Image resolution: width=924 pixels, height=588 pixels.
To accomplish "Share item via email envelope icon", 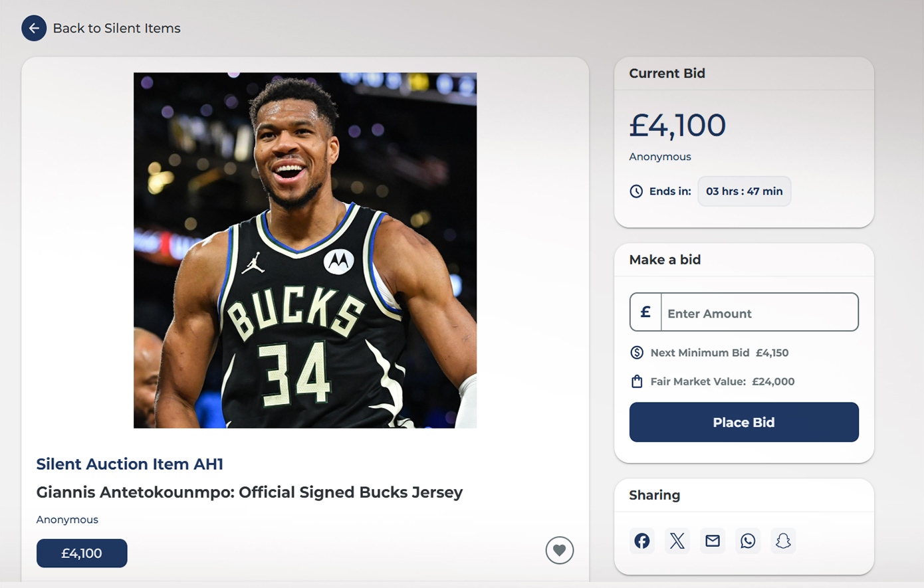I will 713,541.
